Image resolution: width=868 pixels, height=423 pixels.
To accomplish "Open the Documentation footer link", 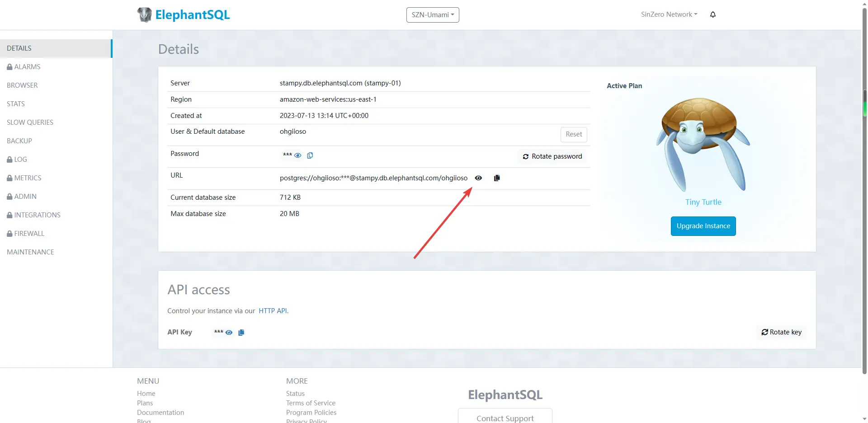I will pyautogui.click(x=160, y=413).
